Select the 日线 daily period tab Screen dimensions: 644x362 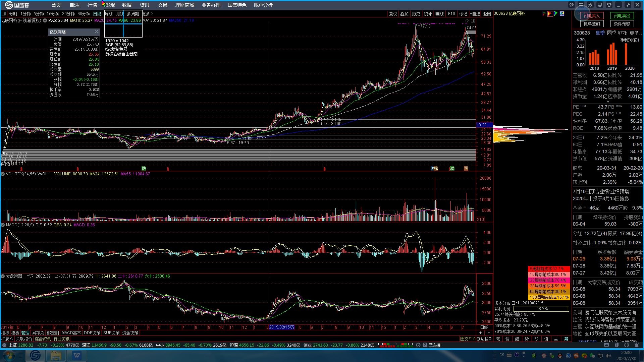coord(97,14)
